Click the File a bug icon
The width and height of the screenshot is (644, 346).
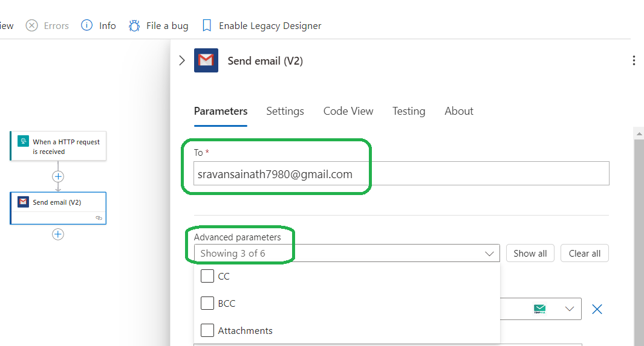[x=134, y=26]
